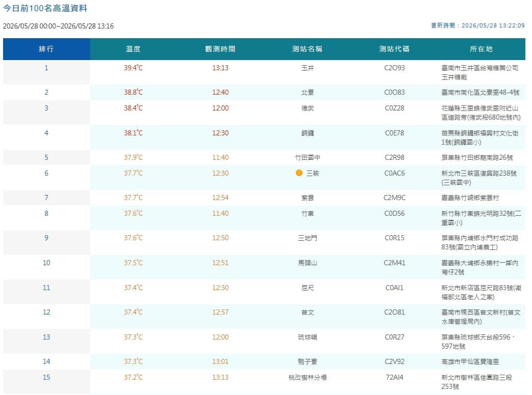Click the 37.2°C temperature value

[x=133, y=377]
